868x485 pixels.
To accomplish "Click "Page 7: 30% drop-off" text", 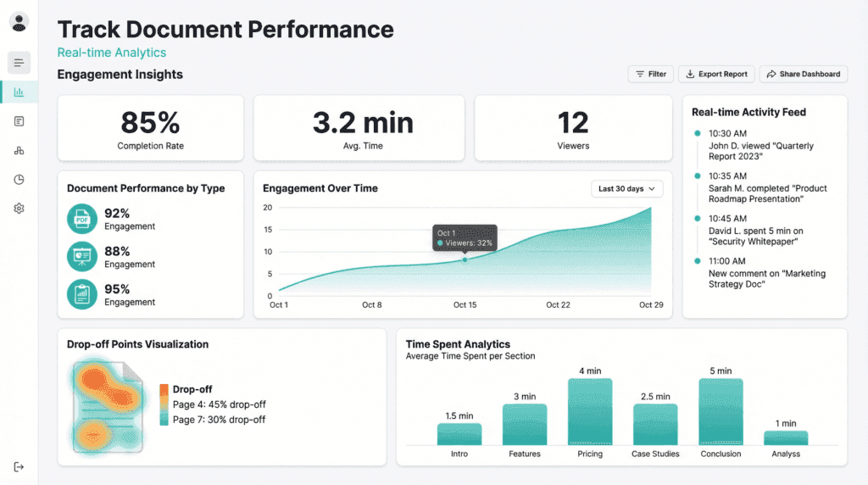I will [x=220, y=420].
